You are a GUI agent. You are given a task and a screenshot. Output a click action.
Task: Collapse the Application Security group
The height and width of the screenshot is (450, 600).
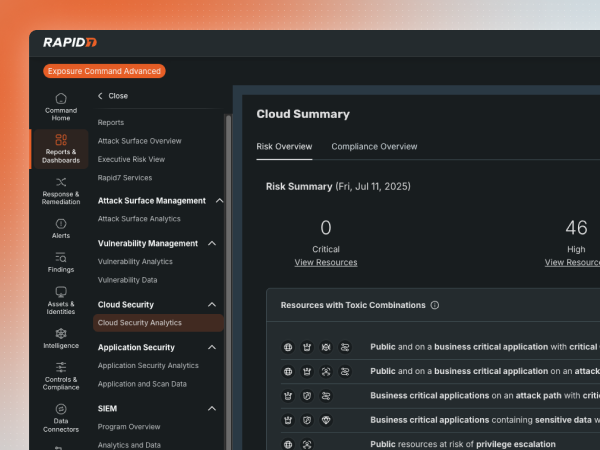(x=212, y=348)
